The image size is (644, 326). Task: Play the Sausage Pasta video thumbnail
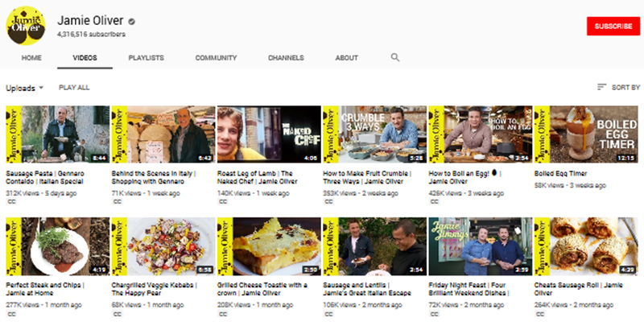pyautogui.click(x=58, y=134)
